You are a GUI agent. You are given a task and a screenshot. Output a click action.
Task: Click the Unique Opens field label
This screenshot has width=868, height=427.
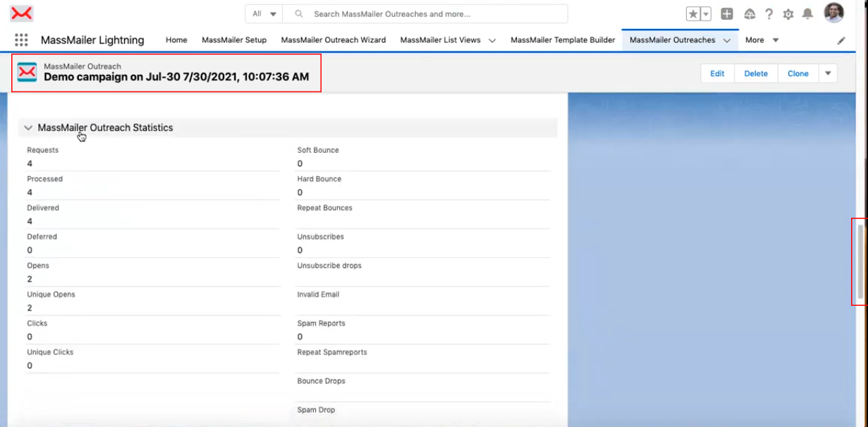point(51,295)
